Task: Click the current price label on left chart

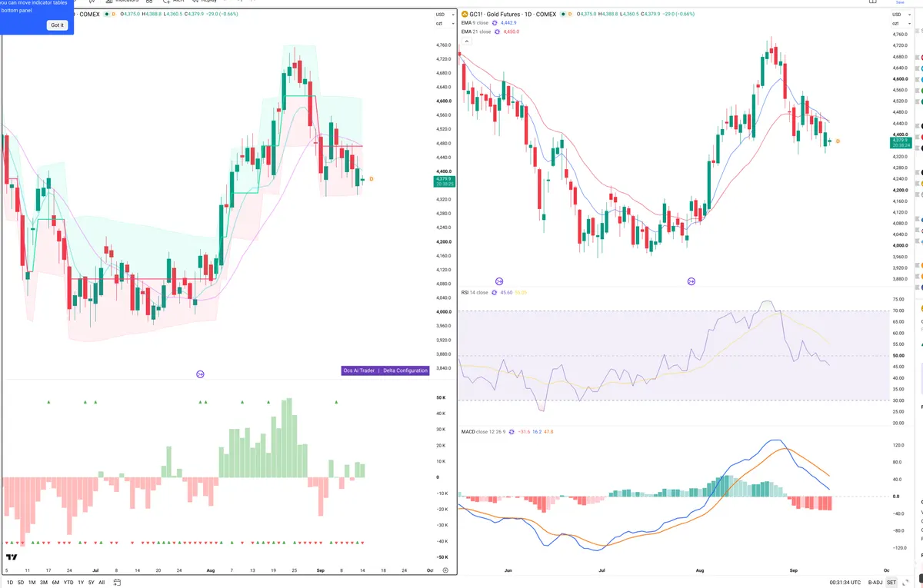Action: tap(444, 181)
